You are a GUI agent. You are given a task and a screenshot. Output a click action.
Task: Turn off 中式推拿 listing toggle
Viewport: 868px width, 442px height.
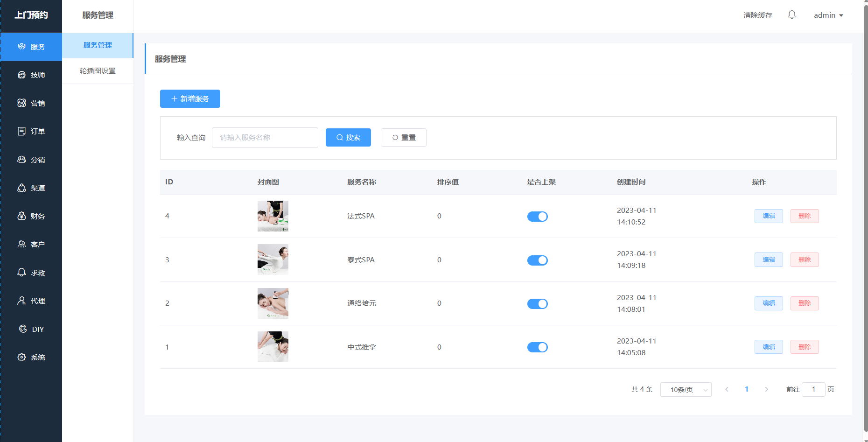pyautogui.click(x=537, y=347)
